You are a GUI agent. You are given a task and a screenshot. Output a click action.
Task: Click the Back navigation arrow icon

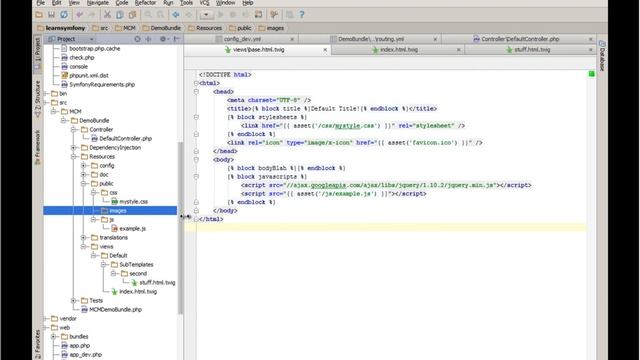click(x=176, y=15)
